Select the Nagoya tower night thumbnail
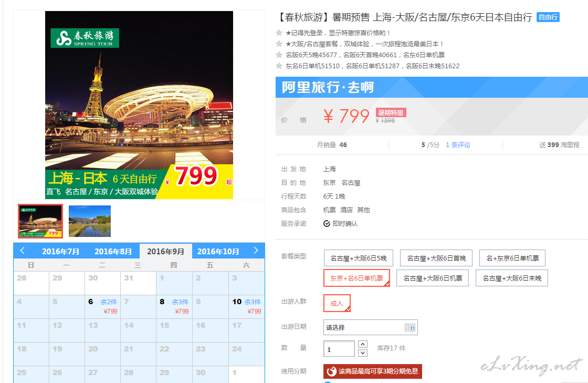This screenshot has height=383, width=588. pos(40,221)
